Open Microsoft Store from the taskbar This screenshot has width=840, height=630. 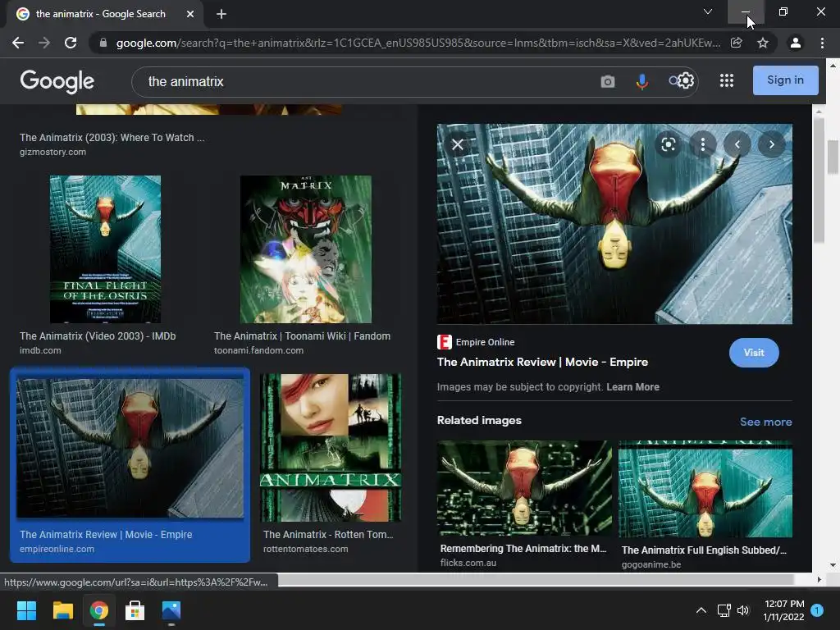click(135, 610)
